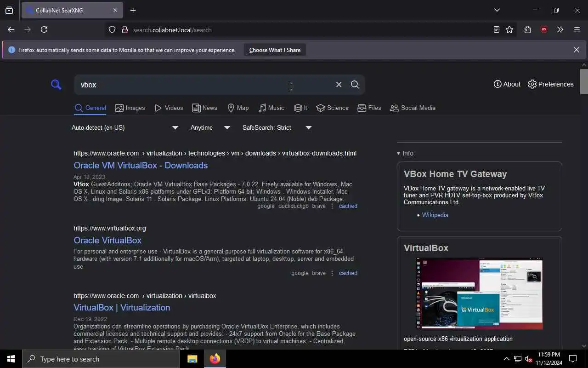Switch to the Science tab

coord(332,108)
